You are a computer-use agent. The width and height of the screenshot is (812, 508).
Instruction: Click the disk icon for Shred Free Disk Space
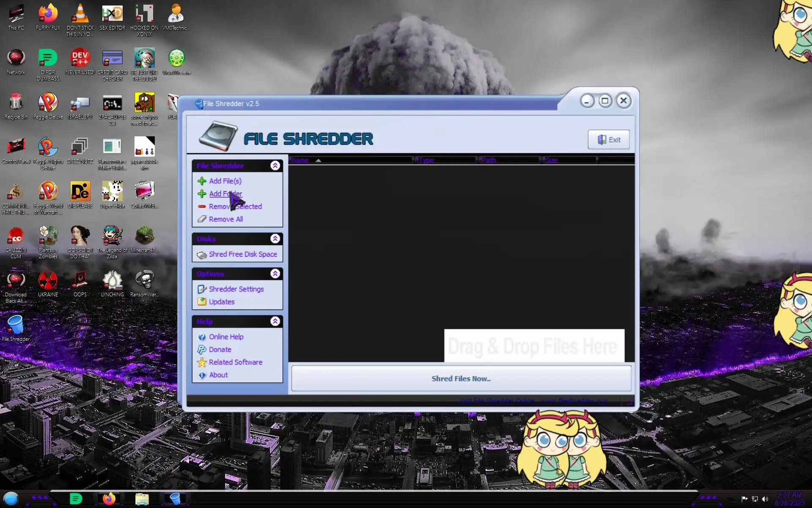click(x=202, y=255)
